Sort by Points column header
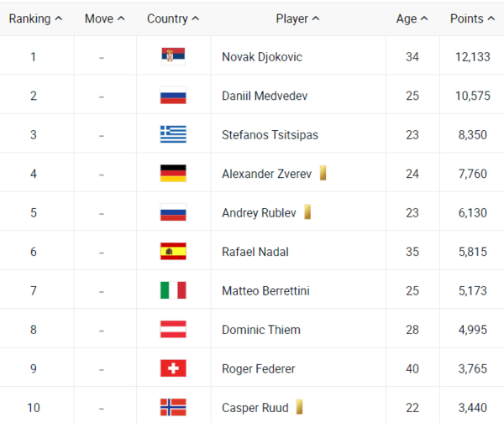 tap(470, 18)
